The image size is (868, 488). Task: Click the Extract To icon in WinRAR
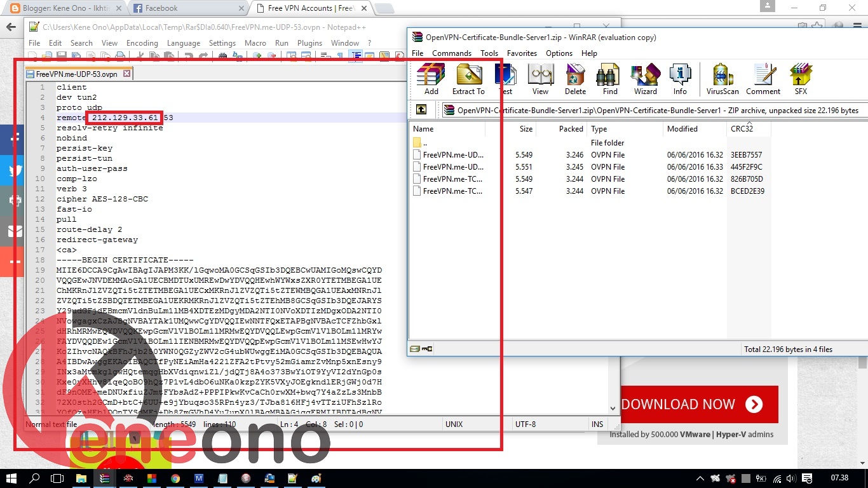(468, 79)
